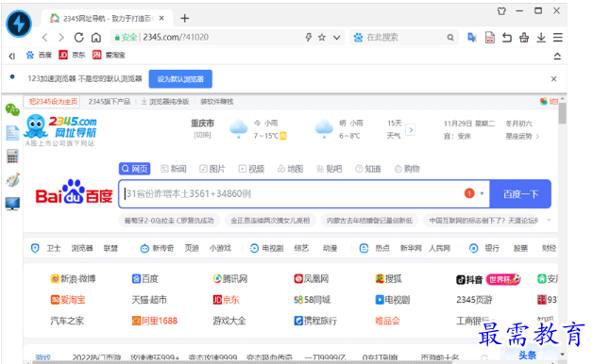Open 2345旗下产品 menu
Screen dimensions: 593x364
tap(110, 102)
